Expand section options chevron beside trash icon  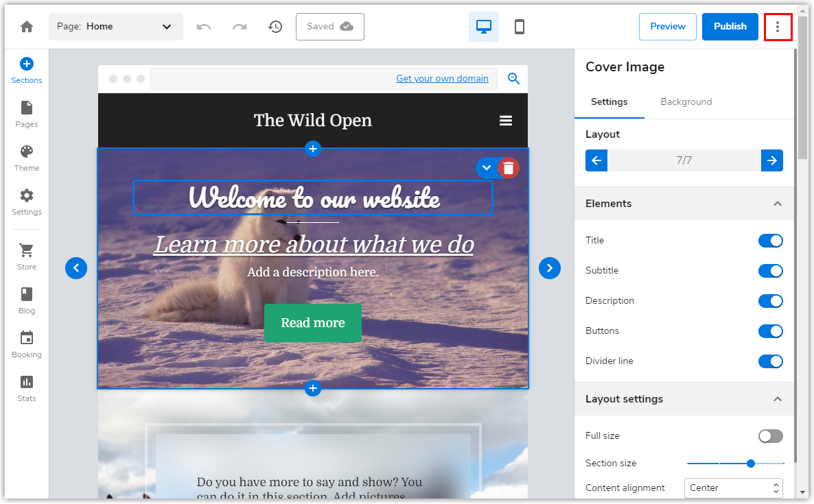pyautogui.click(x=487, y=168)
